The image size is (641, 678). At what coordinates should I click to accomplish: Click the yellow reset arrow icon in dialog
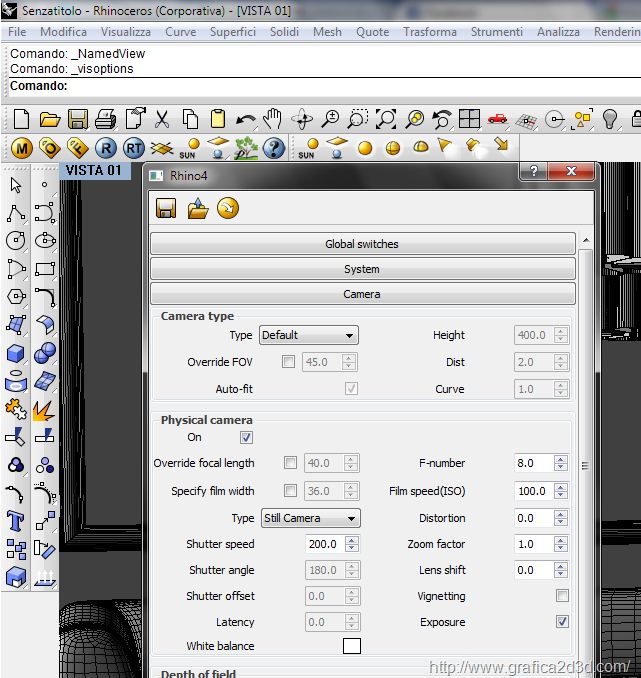(x=228, y=208)
